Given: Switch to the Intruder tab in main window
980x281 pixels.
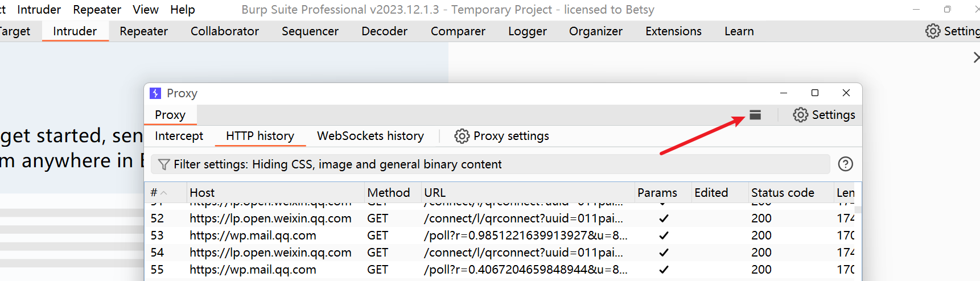Looking at the screenshot, I should pyautogui.click(x=75, y=31).
